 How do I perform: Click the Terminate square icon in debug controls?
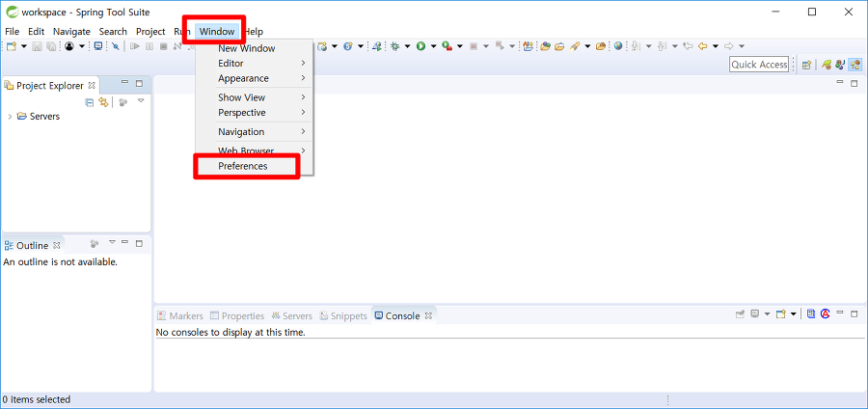[x=163, y=46]
